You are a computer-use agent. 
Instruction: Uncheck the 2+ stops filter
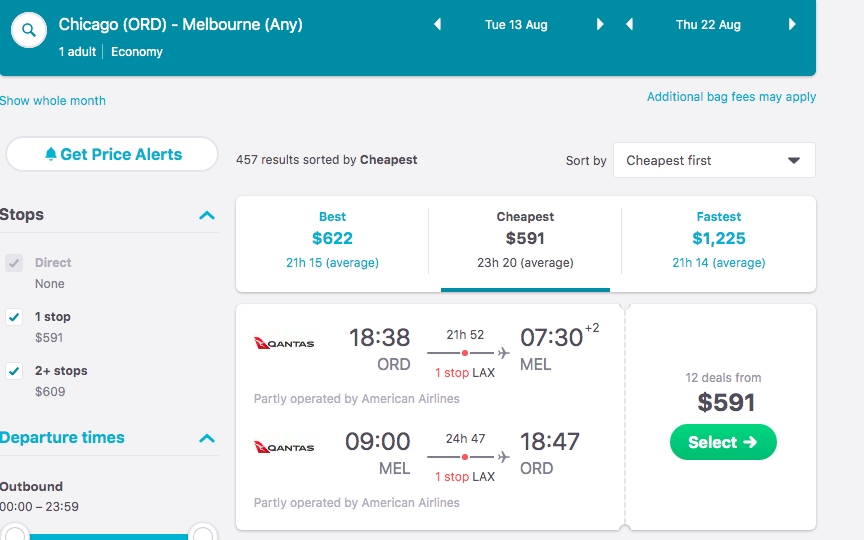(14, 371)
